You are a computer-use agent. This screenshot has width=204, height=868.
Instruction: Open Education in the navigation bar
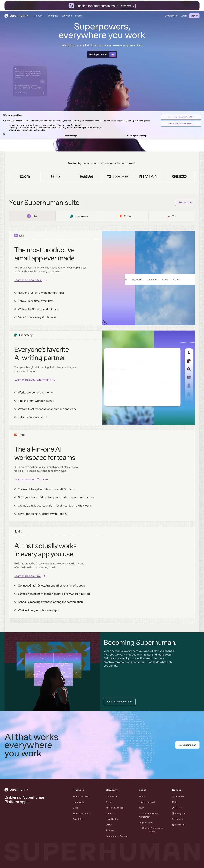[66, 16]
